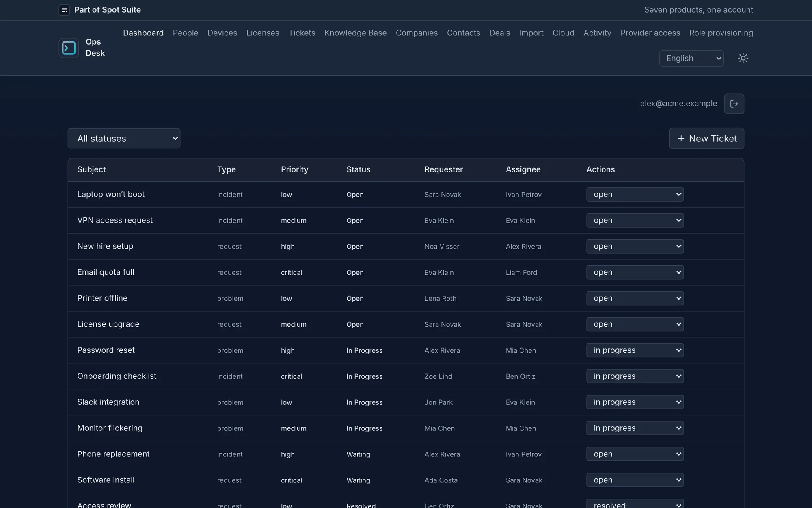Open the Devices nav item
The width and height of the screenshot is (812, 508).
[222, 33]
